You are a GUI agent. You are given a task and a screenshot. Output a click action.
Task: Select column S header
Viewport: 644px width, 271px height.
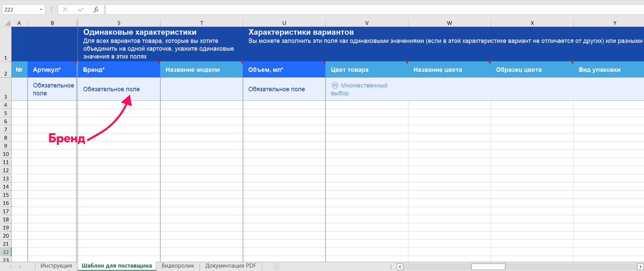tap(119, 23)
